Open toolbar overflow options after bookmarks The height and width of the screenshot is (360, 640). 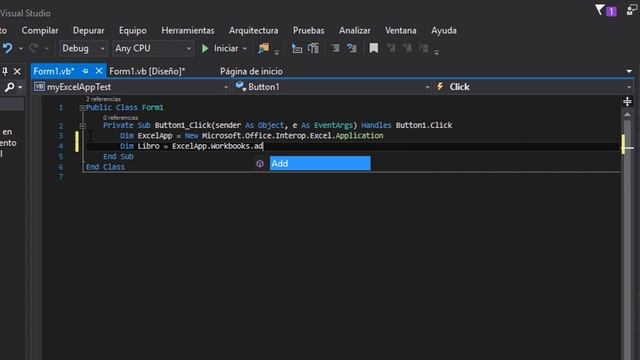(436, 52)
